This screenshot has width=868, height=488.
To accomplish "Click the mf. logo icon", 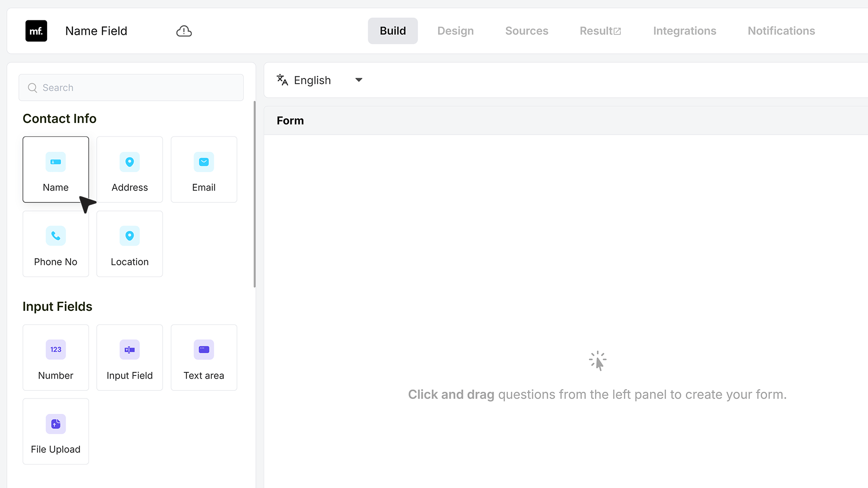I will pos(36,31).
